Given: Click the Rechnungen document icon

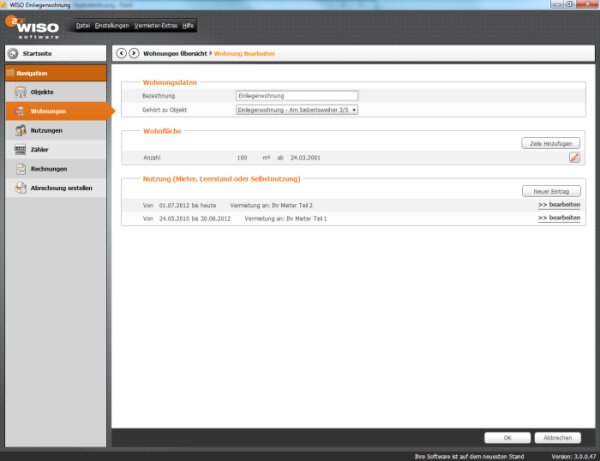Looking at the screenshot, I should (x=21, y=169).
